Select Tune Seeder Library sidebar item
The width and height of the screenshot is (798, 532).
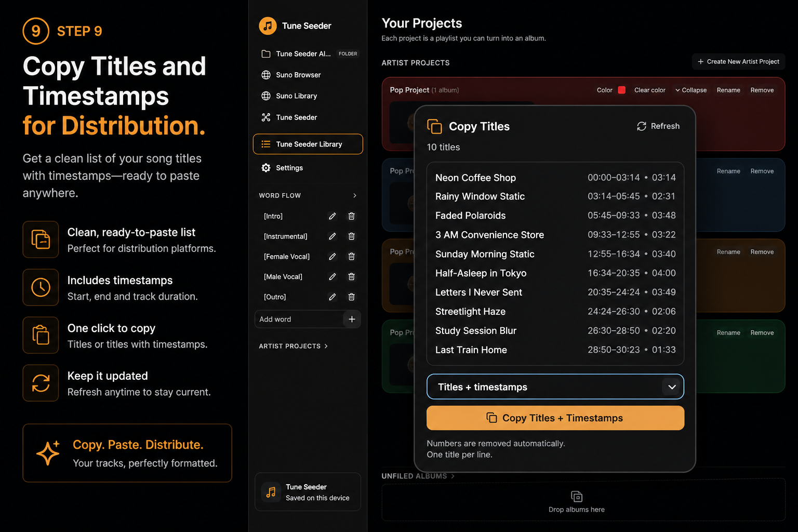tap(308, 144)
